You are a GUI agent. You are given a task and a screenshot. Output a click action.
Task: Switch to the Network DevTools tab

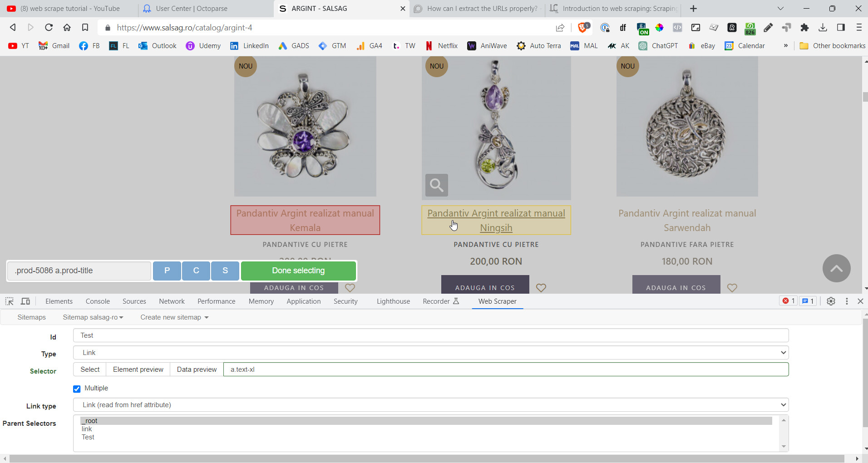(x=172, y=301)
